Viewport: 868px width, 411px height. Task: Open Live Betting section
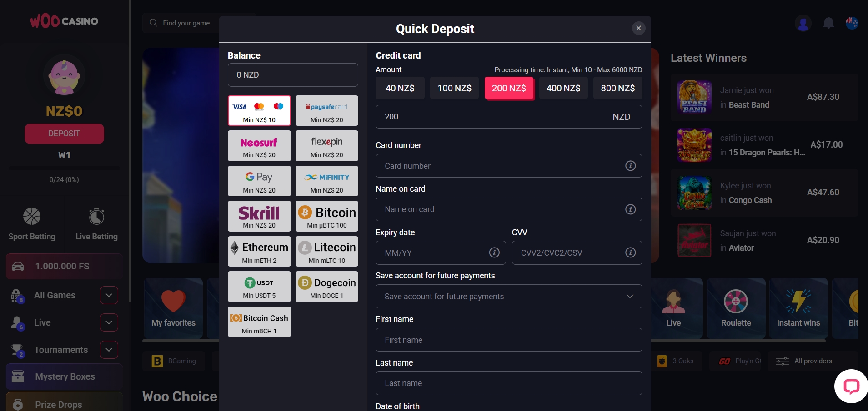96,224
